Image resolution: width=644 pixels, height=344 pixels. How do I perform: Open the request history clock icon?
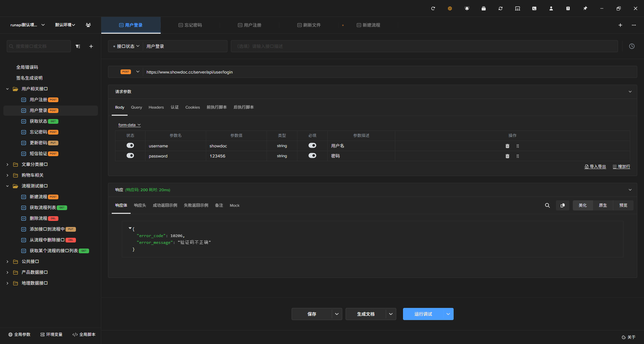tap(632, 46)
